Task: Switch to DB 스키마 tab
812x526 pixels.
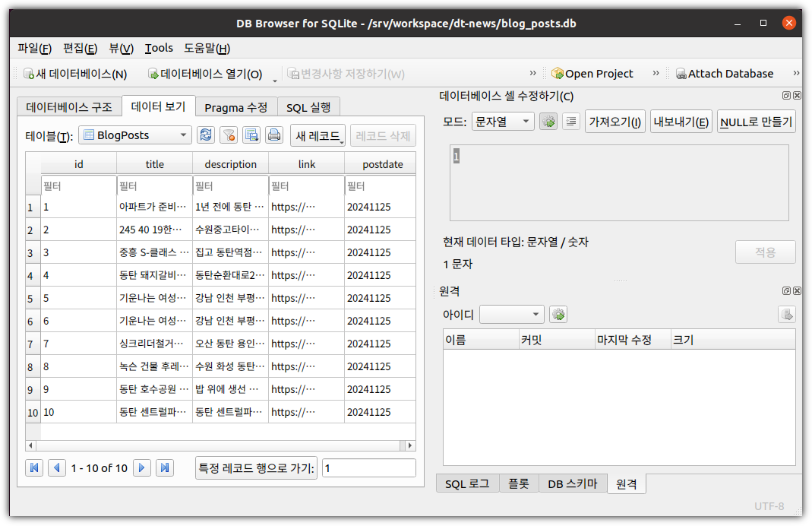Action: (572, 483)
